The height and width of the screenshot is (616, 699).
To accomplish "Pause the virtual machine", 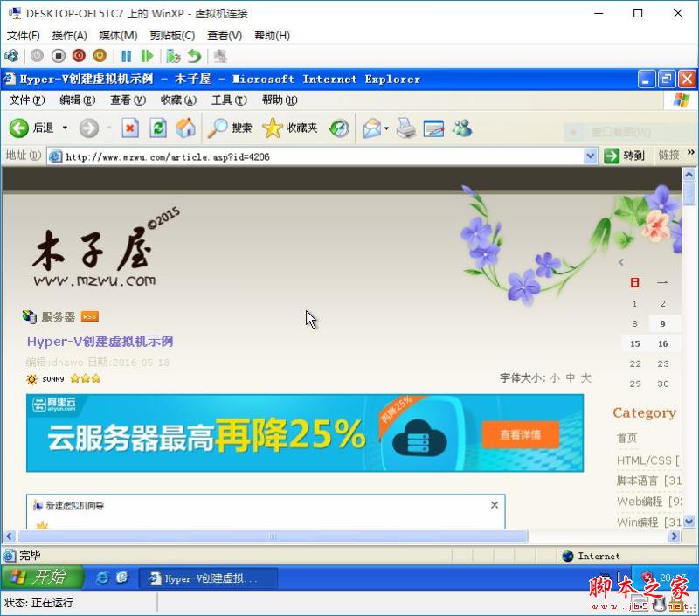I will tap(127, 56).
